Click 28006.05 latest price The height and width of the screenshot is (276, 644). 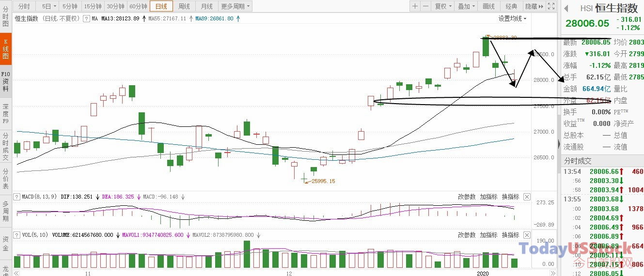(596, 42)
